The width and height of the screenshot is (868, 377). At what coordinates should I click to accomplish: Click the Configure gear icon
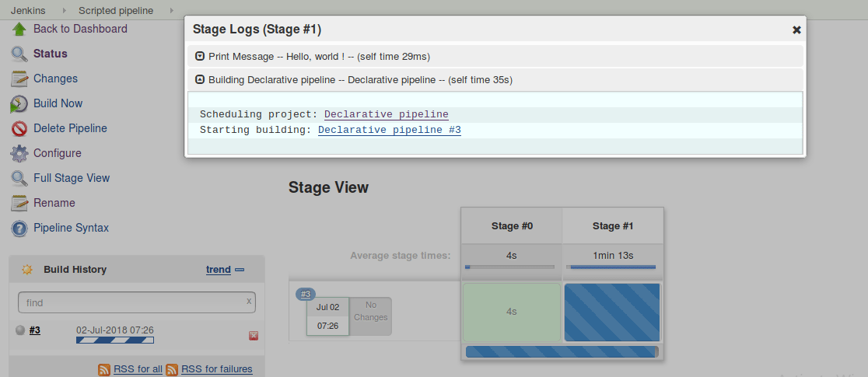click(19, 153)
